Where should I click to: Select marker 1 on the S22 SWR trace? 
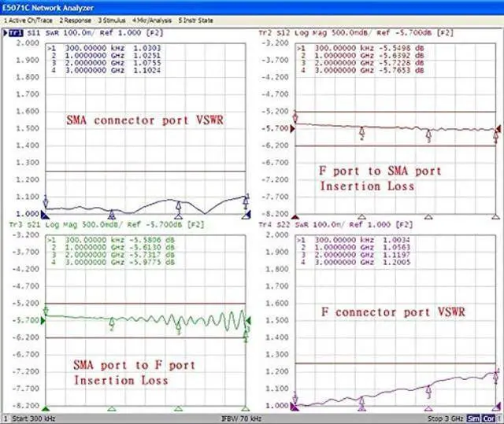click(x=295, y=398)
